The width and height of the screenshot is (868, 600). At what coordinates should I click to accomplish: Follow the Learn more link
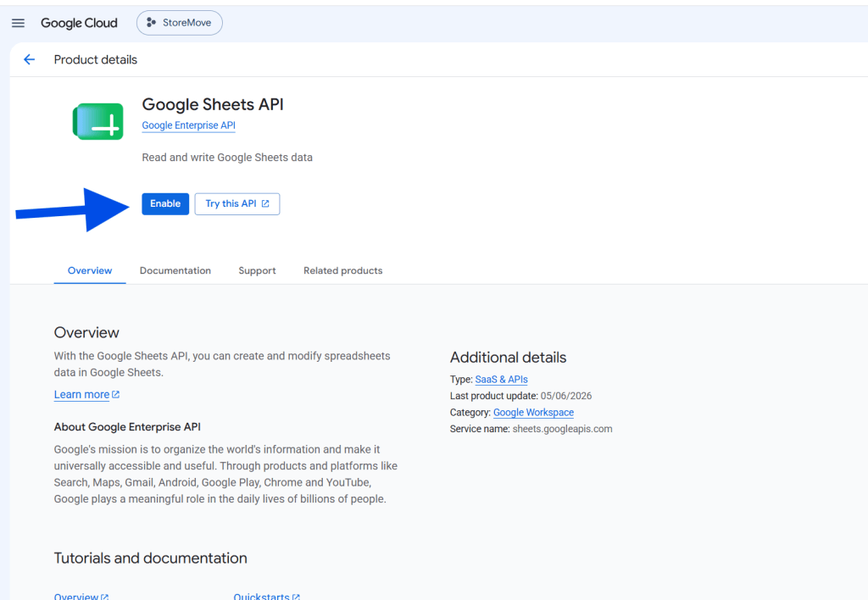pyautogui.click(x=81, y=395)
